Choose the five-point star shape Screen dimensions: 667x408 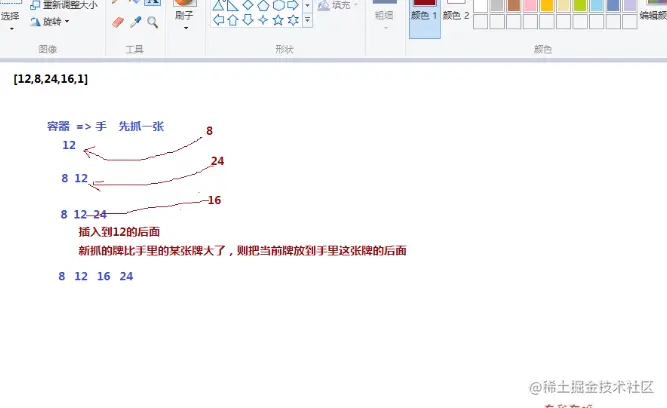point(278,20)
